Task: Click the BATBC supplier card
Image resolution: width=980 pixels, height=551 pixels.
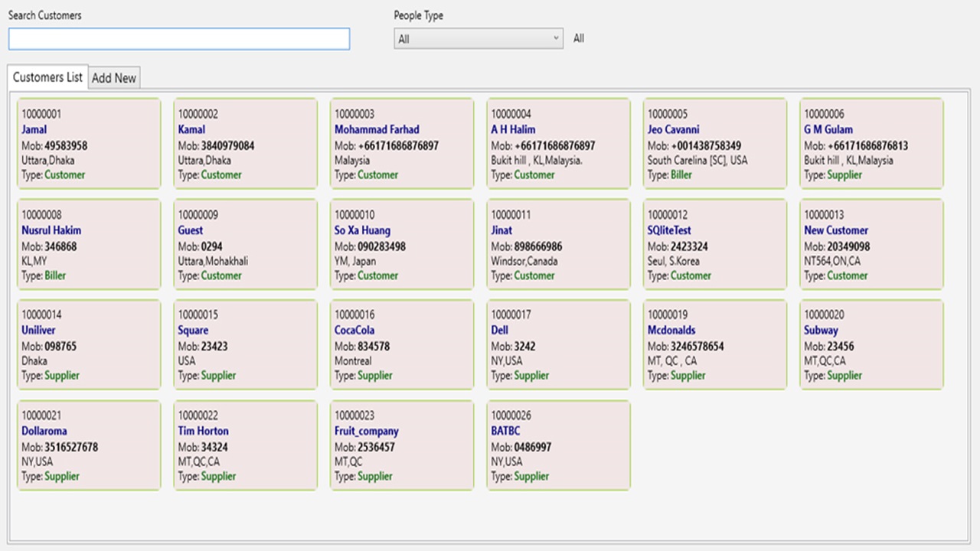Action: pos(558,445)
